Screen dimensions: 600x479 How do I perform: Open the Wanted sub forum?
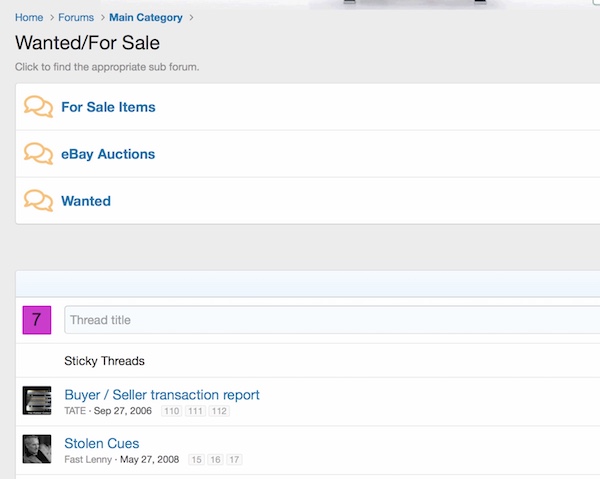tap(86, 201)
